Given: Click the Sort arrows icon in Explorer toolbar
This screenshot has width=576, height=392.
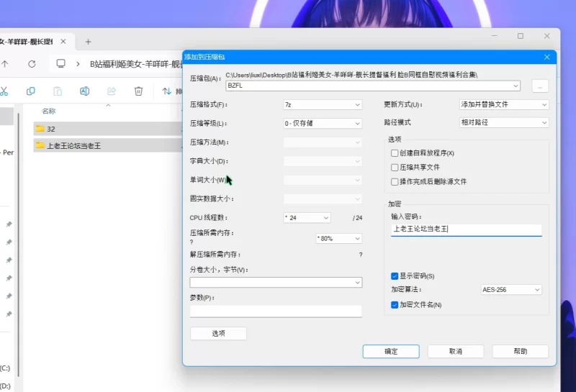Looking at the screenshot, I should (167, 91).
